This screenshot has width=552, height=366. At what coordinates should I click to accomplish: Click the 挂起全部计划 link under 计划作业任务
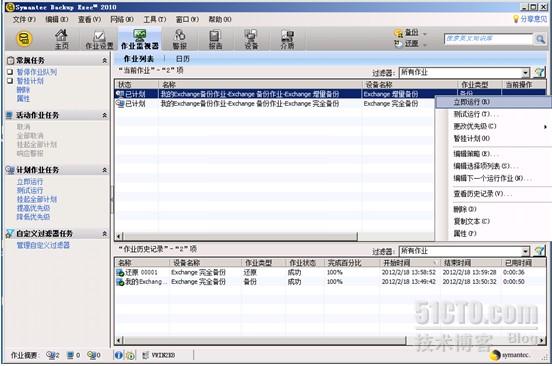tap(37, 199)
